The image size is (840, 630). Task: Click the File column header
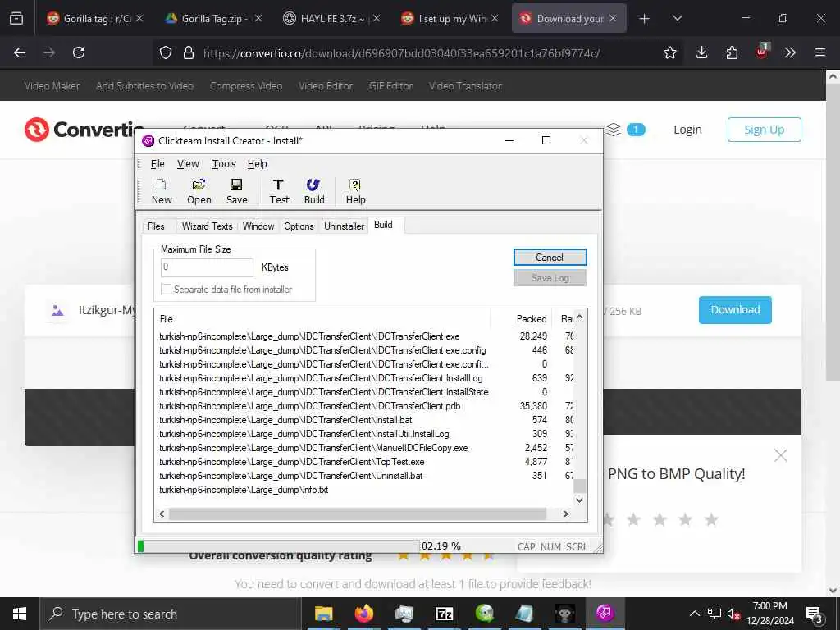click(x=322, y=319)
